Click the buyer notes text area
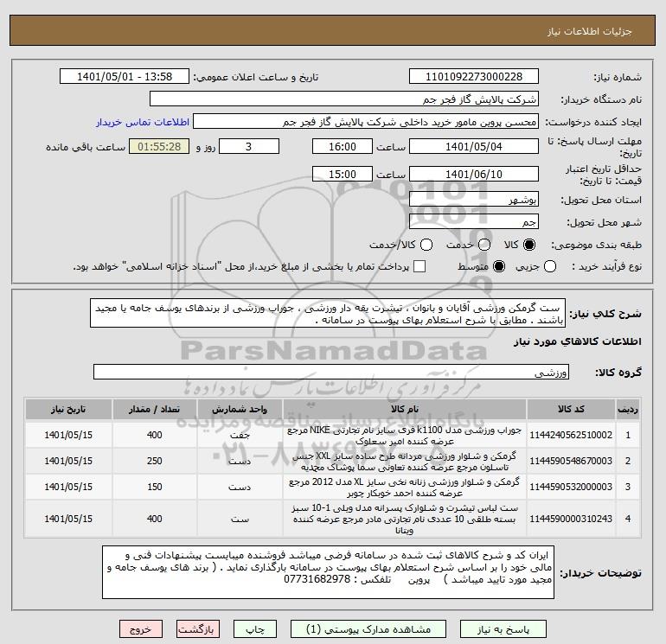The height and width of the screenshot is (644, 666). click(329, 572)
